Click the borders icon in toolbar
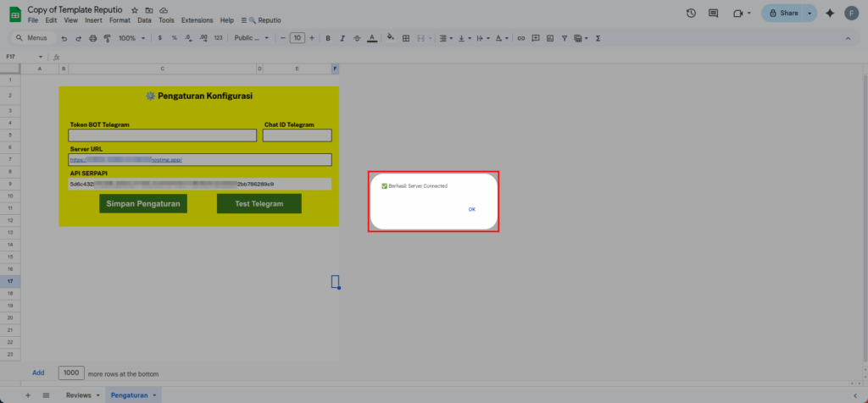Image resolution: width=868 pixels, height=403 pixels. pyautogui.click(x=406, y=38)
